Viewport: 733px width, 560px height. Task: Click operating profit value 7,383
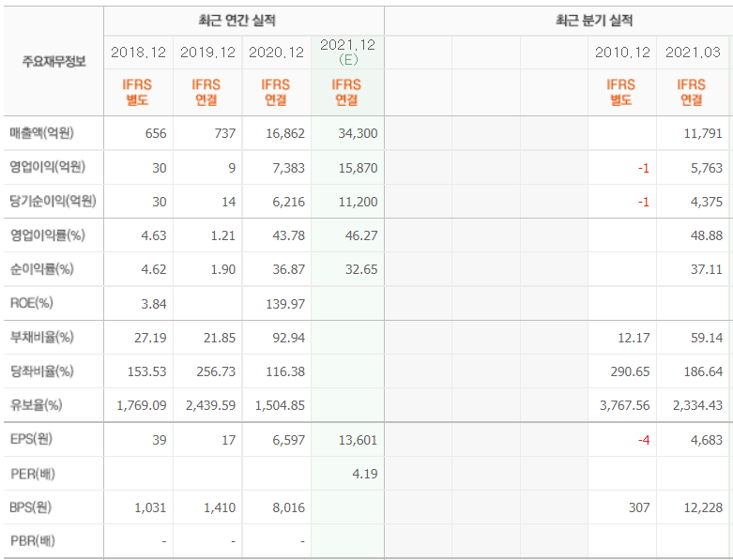point(288,168)
